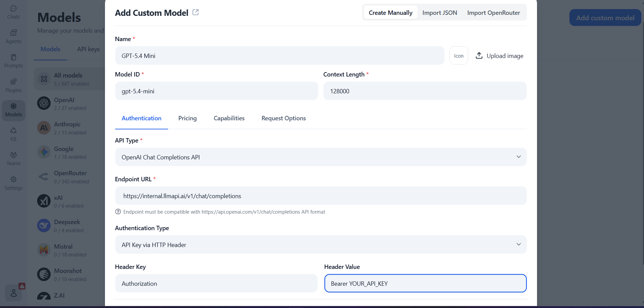The height and width of the screenshot is (308, 644).
Task: Click the Endpoint URL field
Action: [x=321, y=196]
